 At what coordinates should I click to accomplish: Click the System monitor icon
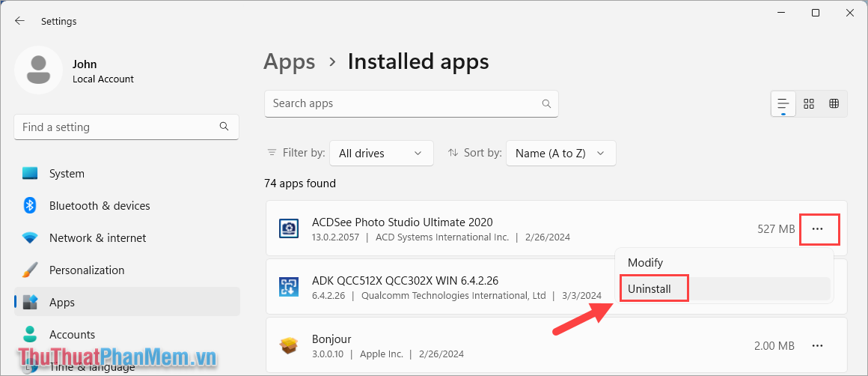coord(30,173)
